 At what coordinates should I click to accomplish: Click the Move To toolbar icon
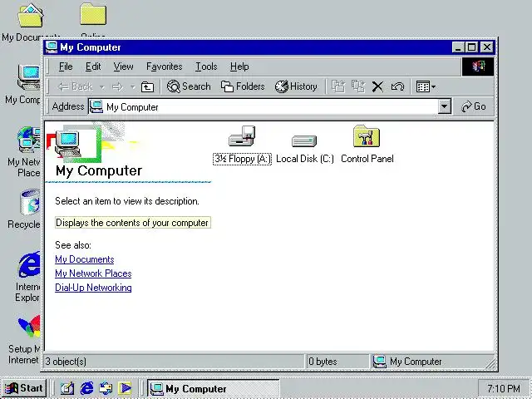click(x=338, y=86)
